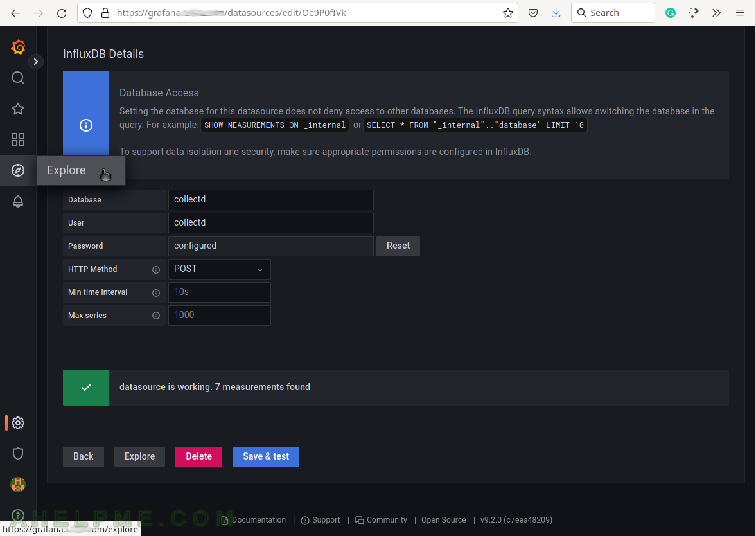Image resolution: width=756 pixels, height=536 pixels.
Task: Open the Grafana home logo
Action: (18, 47)
